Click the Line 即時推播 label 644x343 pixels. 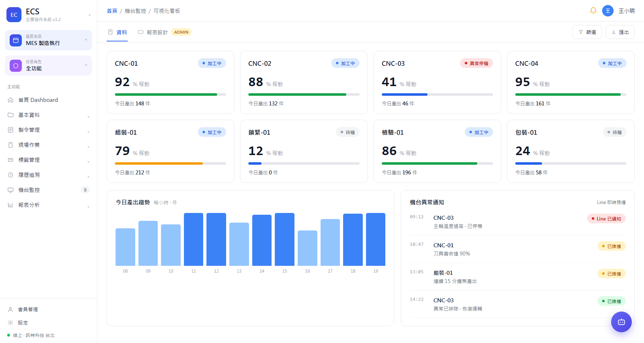(611, 202)
